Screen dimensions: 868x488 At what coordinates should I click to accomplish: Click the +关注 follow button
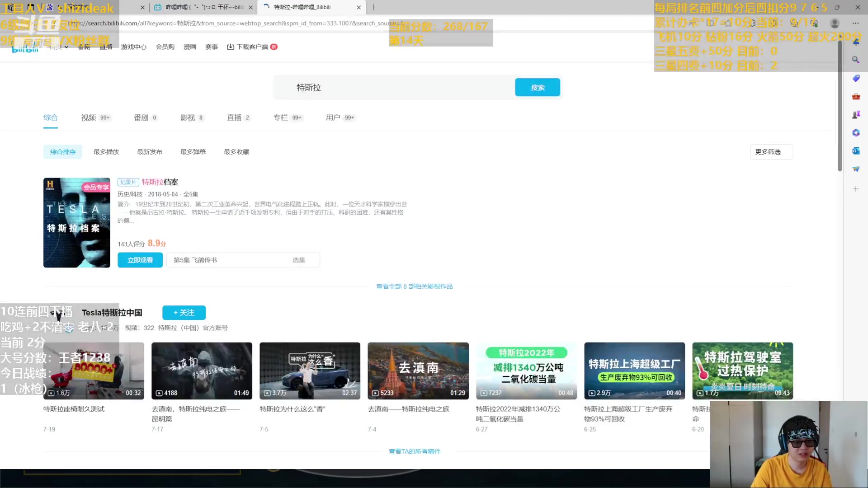point(184,313)
